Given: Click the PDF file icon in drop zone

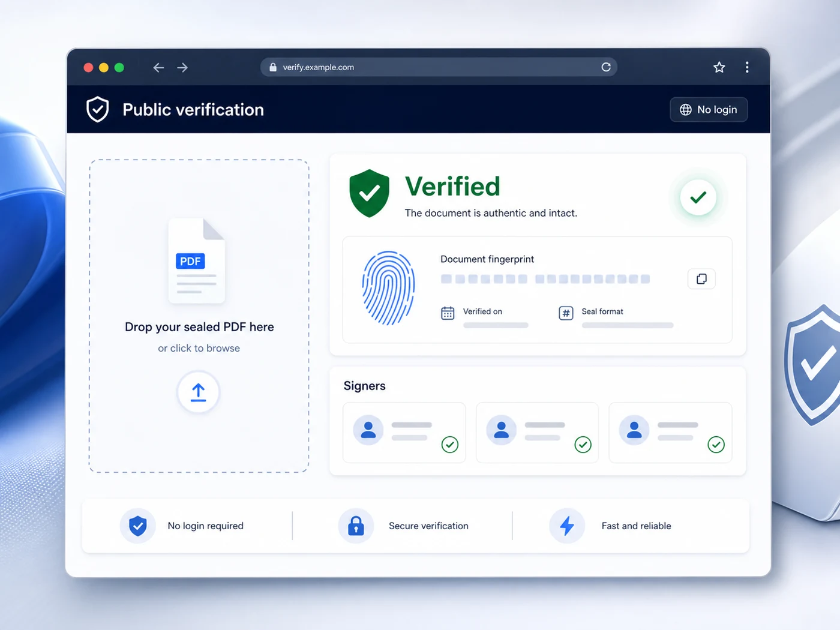Looking at the screenshot, I should click(197, 260).
